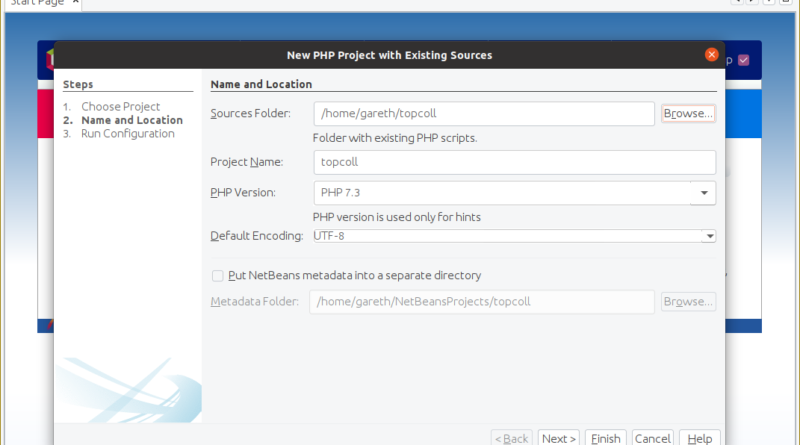
Task: Click the Cancel button
Action: tap(653, 438)
